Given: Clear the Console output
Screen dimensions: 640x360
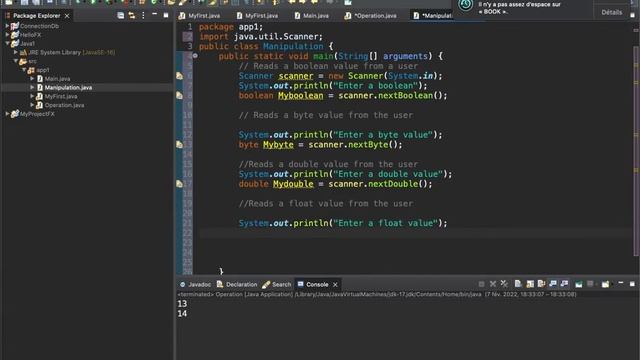Looking at the screenshot, I should tap(518, 284).
